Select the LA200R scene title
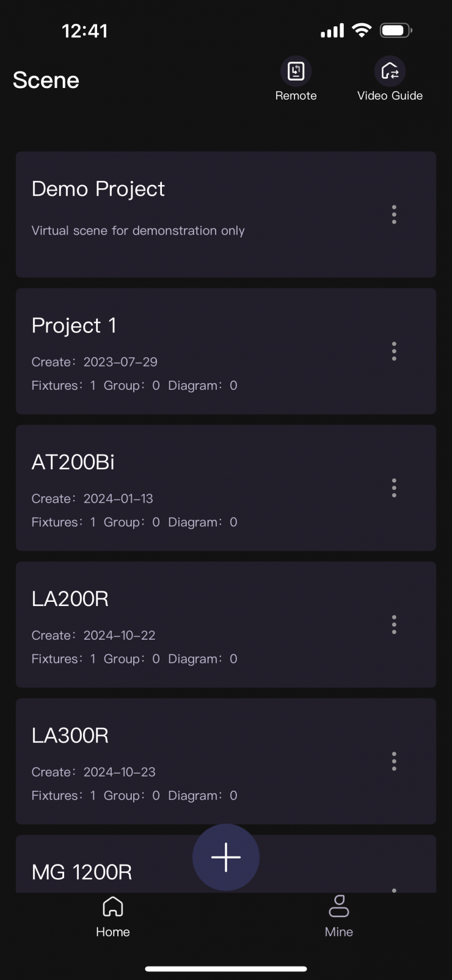The width and height of the screenshot is (452, 980). pyautogui.click(x=70, y=599)
